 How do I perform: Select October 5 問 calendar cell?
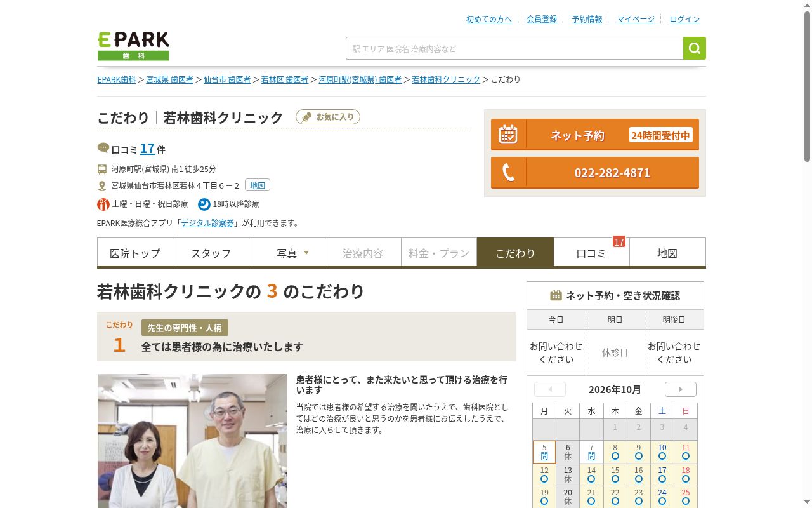click(x=544, y=452)
